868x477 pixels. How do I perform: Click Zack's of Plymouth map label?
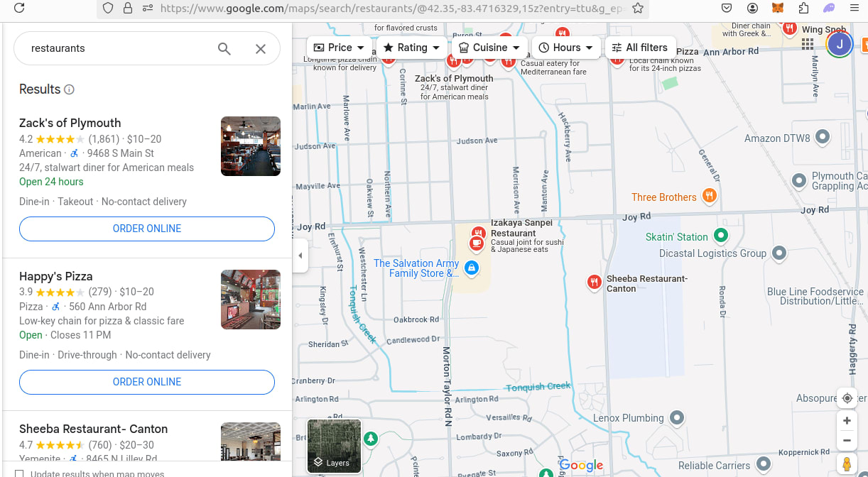click(x=454, y=79)
